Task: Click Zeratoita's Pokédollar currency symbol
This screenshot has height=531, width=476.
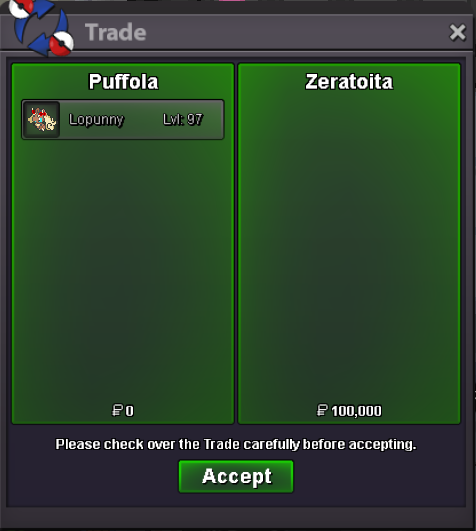Action: [x=322, y=410]
